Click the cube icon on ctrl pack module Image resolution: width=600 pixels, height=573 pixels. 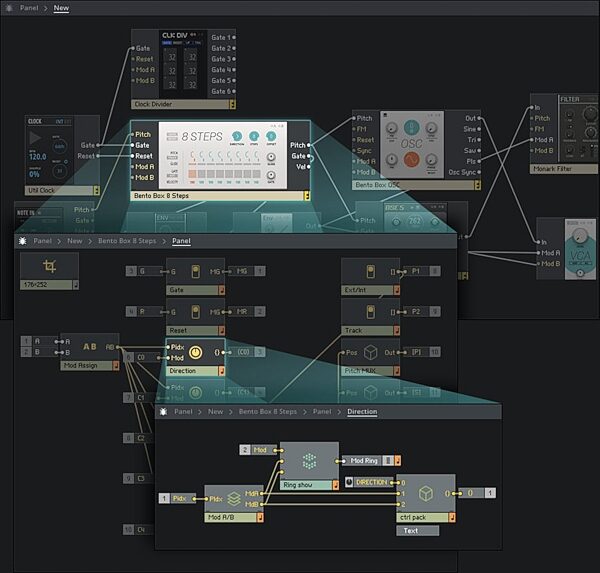(x=426, y=494)
